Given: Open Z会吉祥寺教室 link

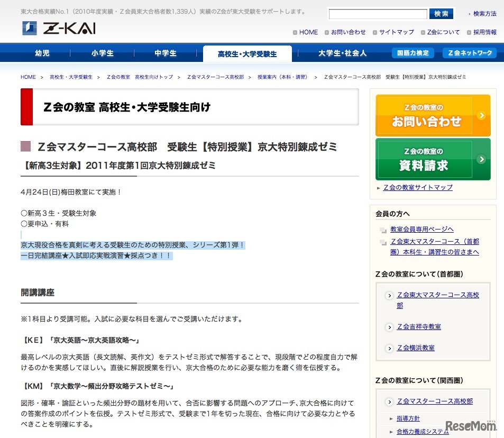Looking at the screenshot, I should [x=419, y=327].
